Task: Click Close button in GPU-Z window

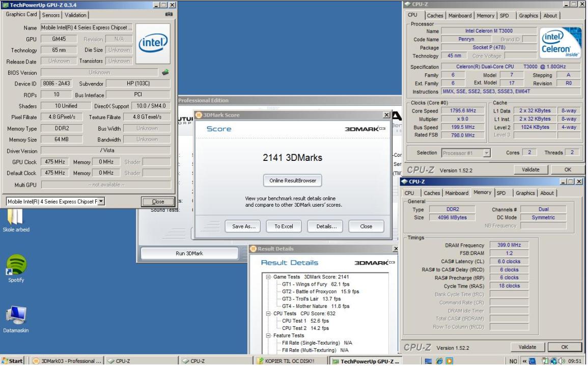Action: [x=158, y=202]
